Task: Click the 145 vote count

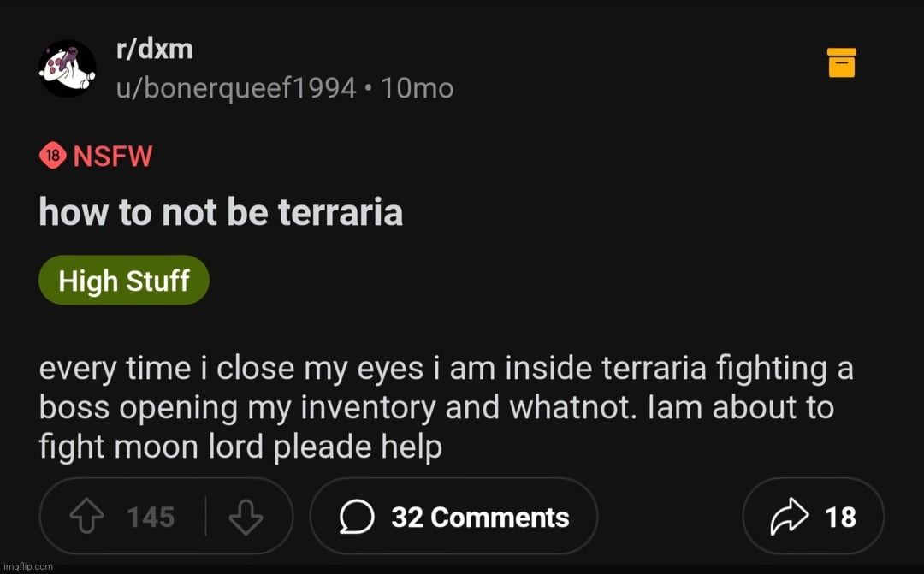Action: point(151,517)
